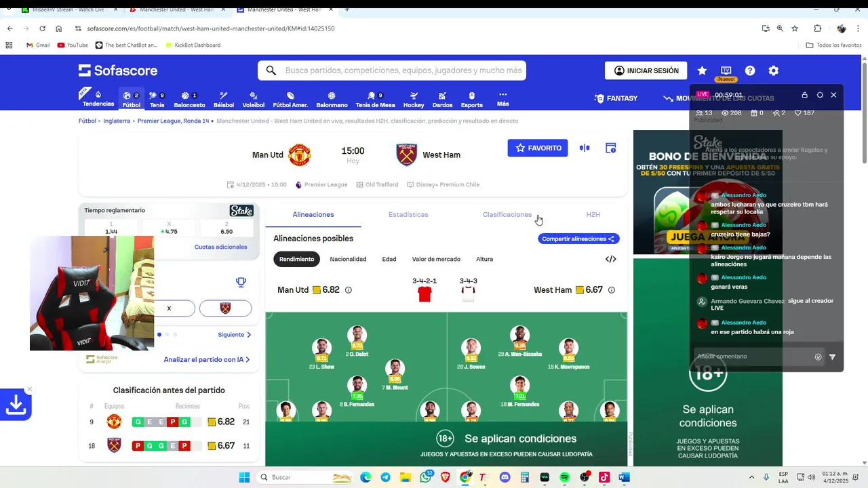Go to Siguiente card
This screenshot has width=868, height=488.
[x=235, y=335]
